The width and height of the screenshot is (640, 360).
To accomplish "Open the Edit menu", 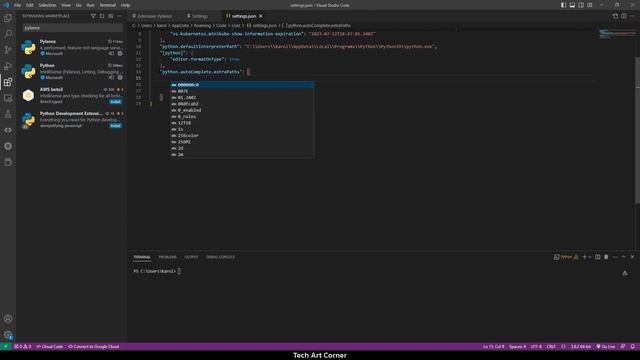I will (30, 5).
